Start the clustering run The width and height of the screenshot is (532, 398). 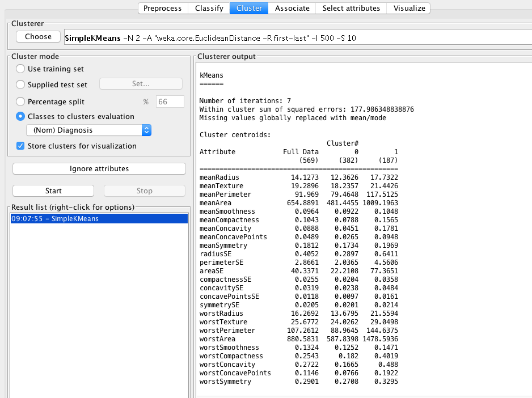click(53, 190)
